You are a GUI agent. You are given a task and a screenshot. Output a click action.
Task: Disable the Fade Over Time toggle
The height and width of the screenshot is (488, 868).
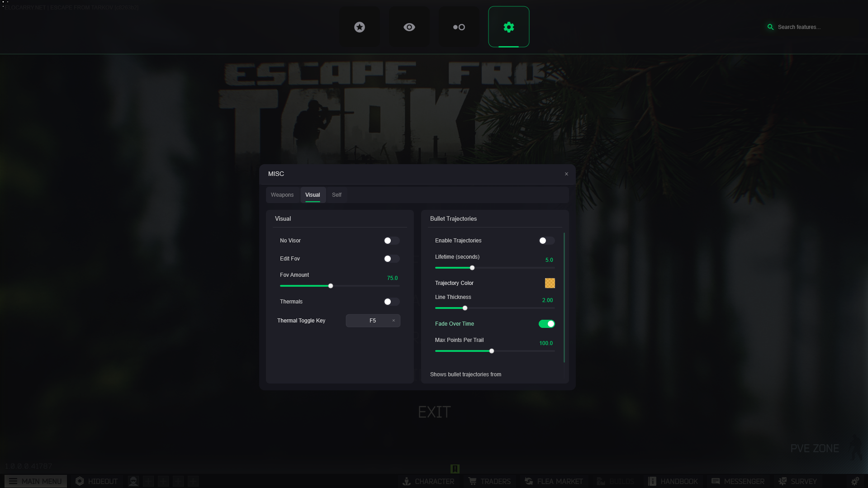coord(546,324)
